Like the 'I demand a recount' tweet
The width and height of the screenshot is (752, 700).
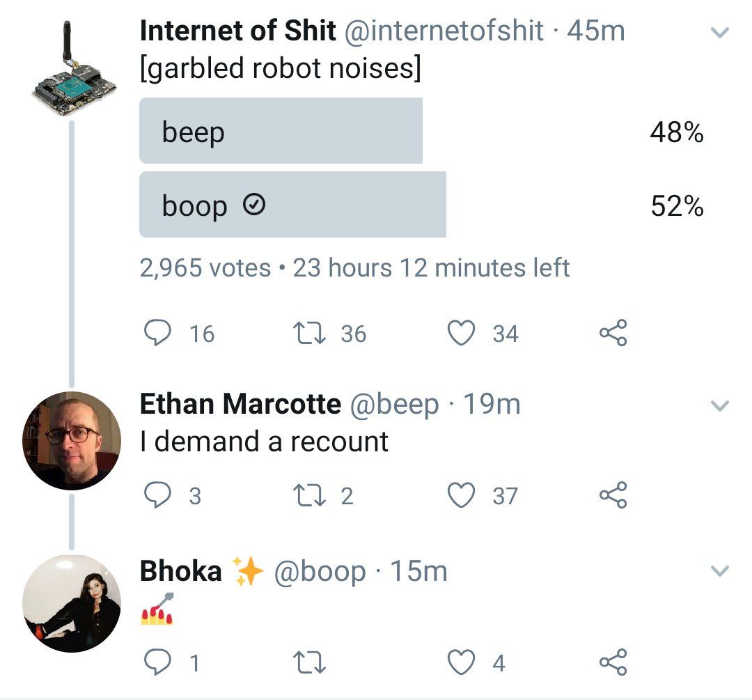click(x=461, y=495)
